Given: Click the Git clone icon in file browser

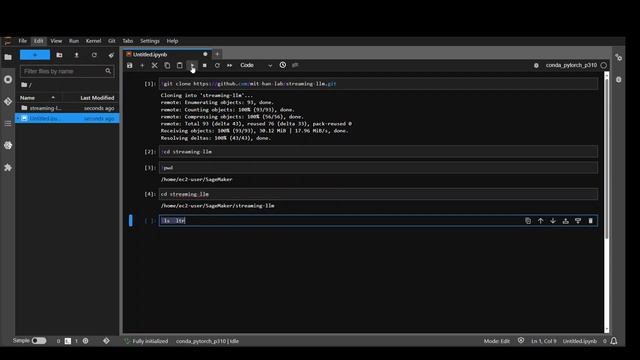Looking at the screenshot, I should 111,55.
